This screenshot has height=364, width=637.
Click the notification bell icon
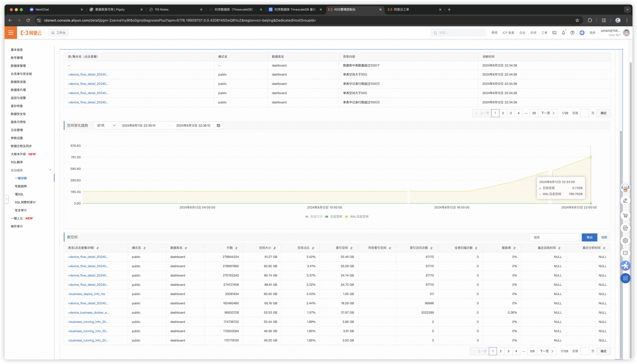tap(563, 33)
